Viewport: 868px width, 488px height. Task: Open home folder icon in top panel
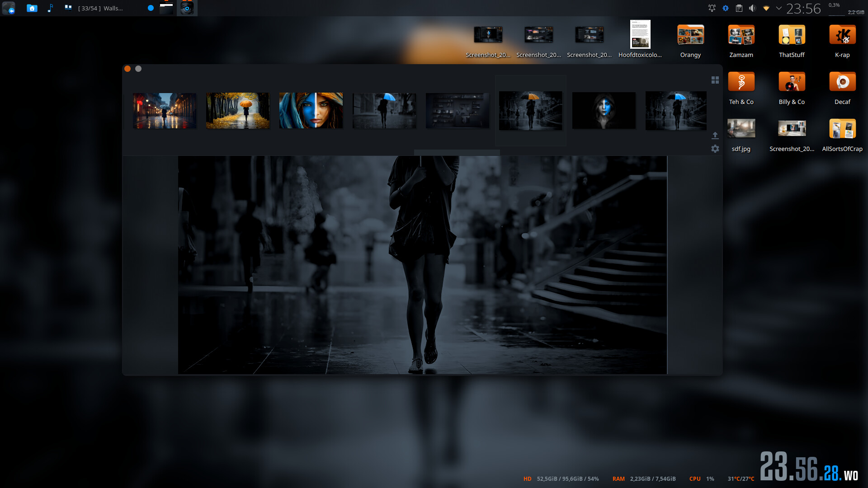pos(32,8)
